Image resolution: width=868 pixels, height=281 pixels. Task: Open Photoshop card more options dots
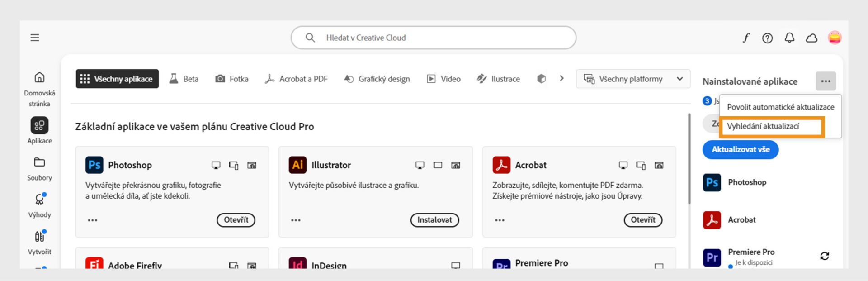coord(92,220)
